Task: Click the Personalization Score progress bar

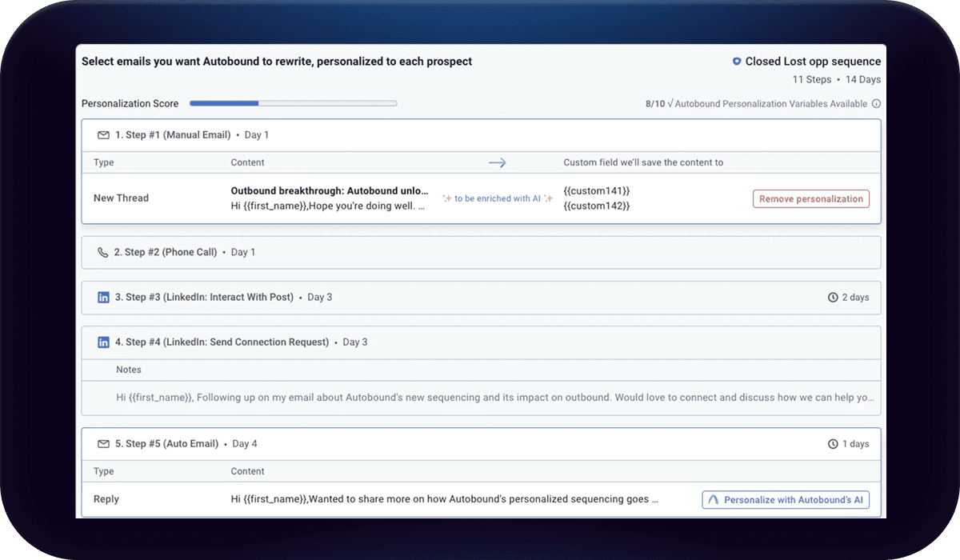Action: pos(293,103)
